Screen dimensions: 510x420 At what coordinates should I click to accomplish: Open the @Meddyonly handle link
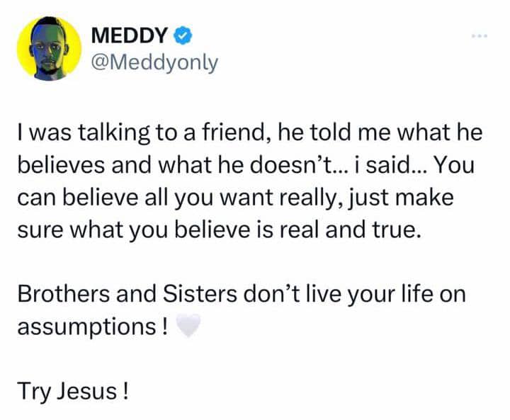click(156, 63)
